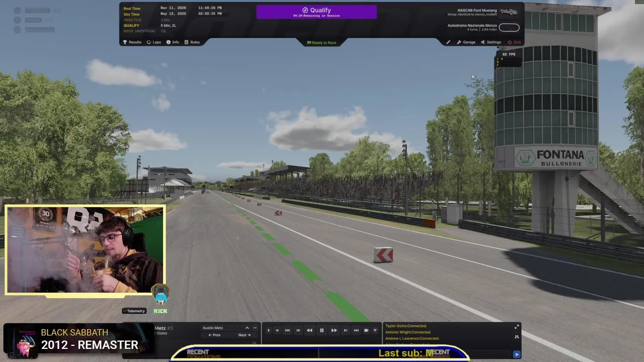Click the 'Andrew L Lawrence:Connected.' chat line
The width and height of the screenshot is (644, 362).
tap(412, 338)
